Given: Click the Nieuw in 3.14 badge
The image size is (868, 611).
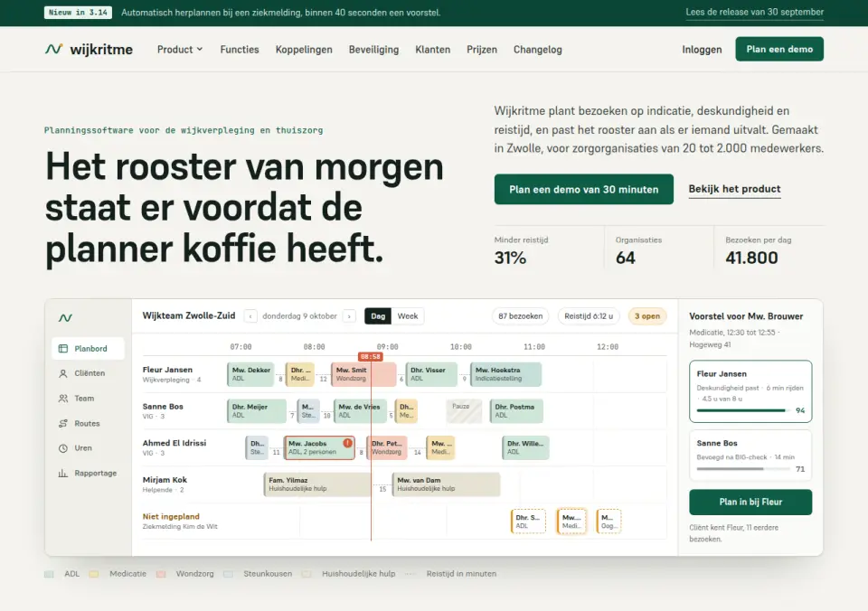Looking at the screenshot, I should (78, 12).
